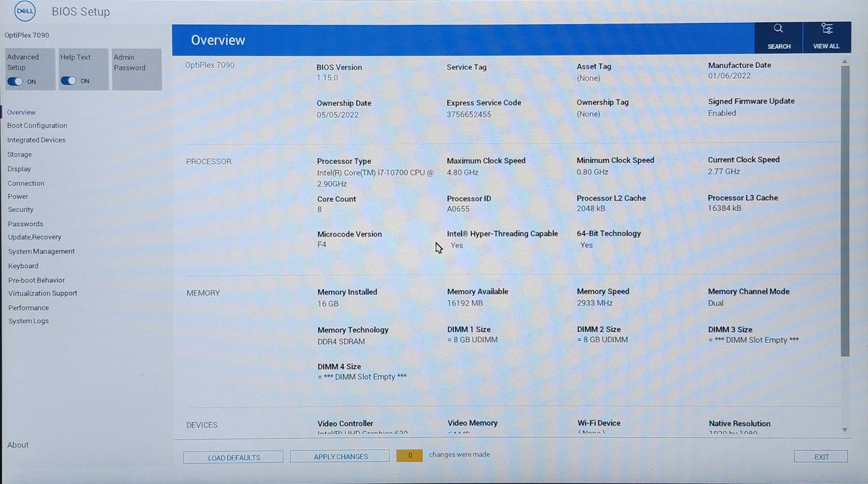Click Memory Channel Mode Dual
868x484 pixels.
(716, 303)
